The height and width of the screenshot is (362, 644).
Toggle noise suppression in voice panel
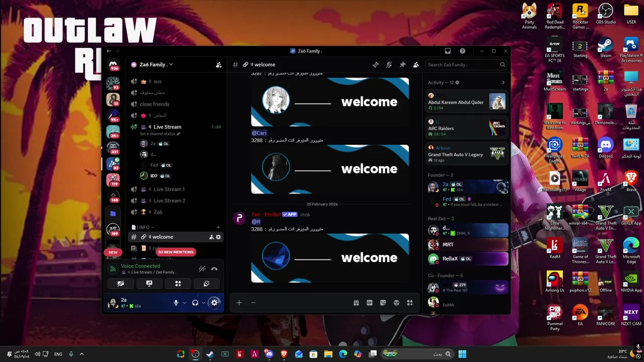(x=202, y=269)
